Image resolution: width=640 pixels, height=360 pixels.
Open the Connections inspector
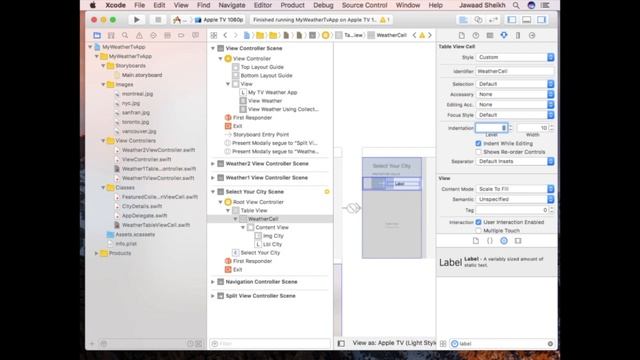click(x=532, y=36)
